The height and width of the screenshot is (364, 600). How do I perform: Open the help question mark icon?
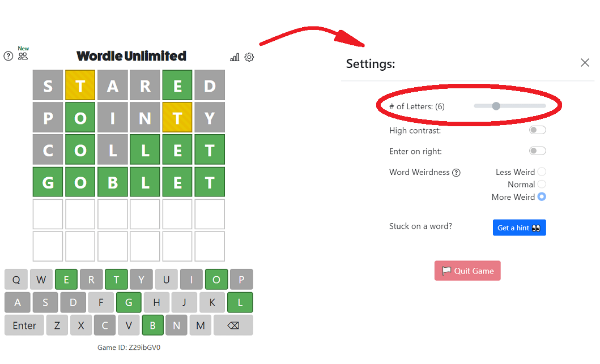click(x=8, y=56)
